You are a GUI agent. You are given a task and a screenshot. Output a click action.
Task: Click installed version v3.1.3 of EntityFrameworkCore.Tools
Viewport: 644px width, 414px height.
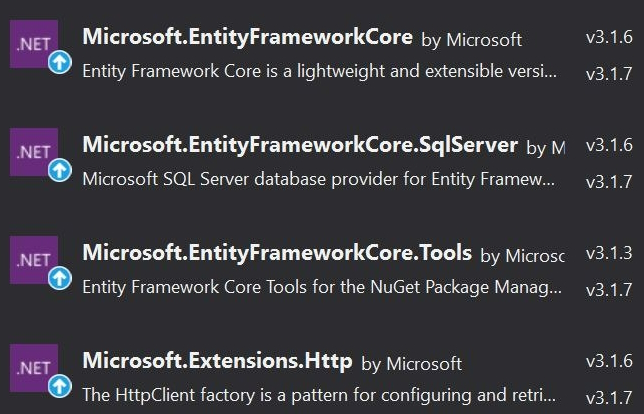coord(609,253)
